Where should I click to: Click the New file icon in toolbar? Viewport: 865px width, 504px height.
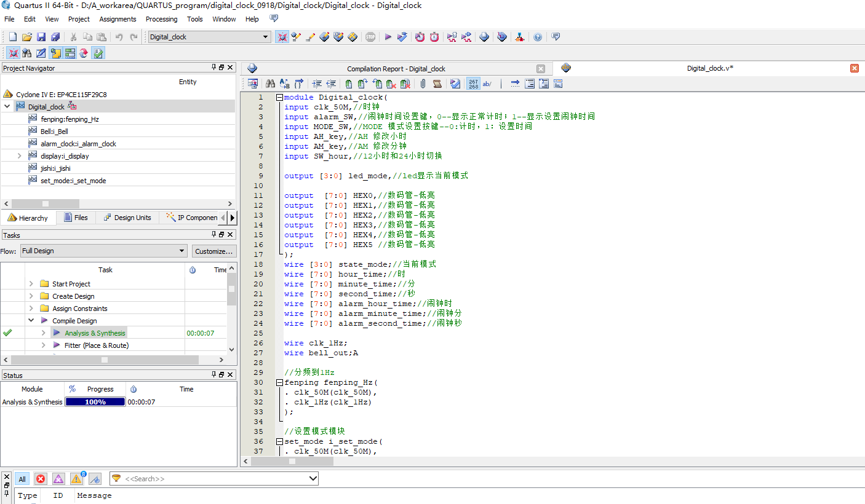tap(12, 37)
